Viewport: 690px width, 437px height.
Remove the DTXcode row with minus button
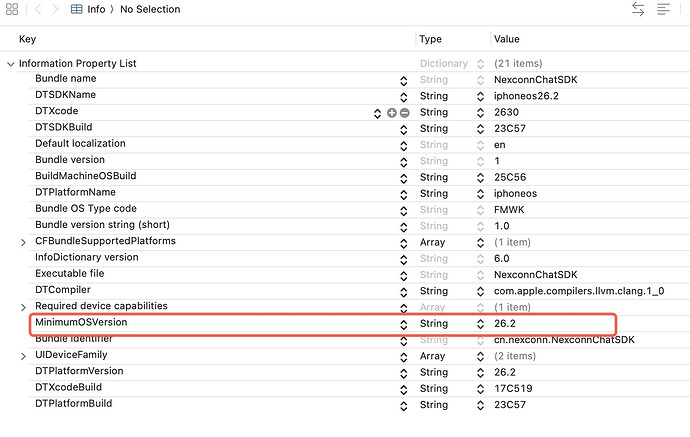pyautogui.click(x=404, y=112)
